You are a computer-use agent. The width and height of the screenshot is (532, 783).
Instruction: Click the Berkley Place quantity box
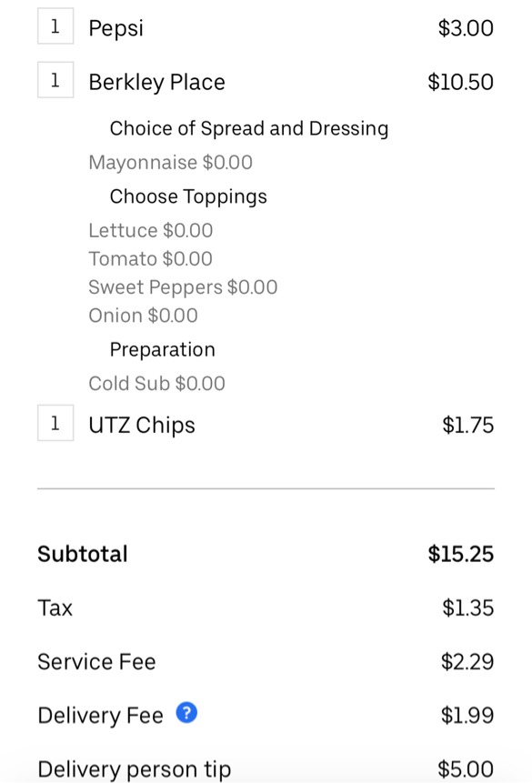55,80
